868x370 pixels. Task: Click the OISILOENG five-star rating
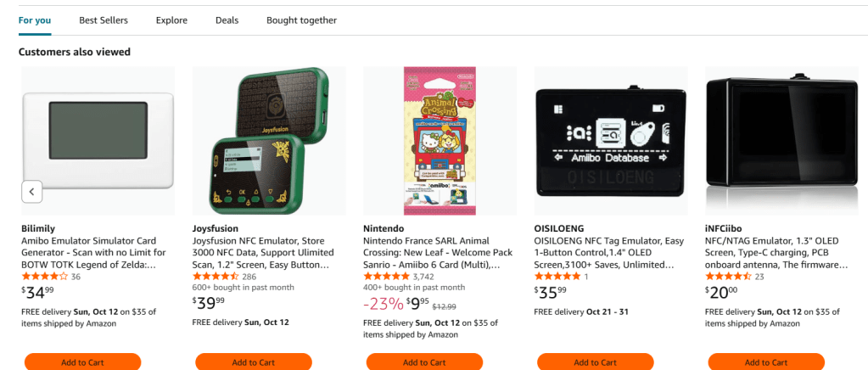(x=557, y=277)
